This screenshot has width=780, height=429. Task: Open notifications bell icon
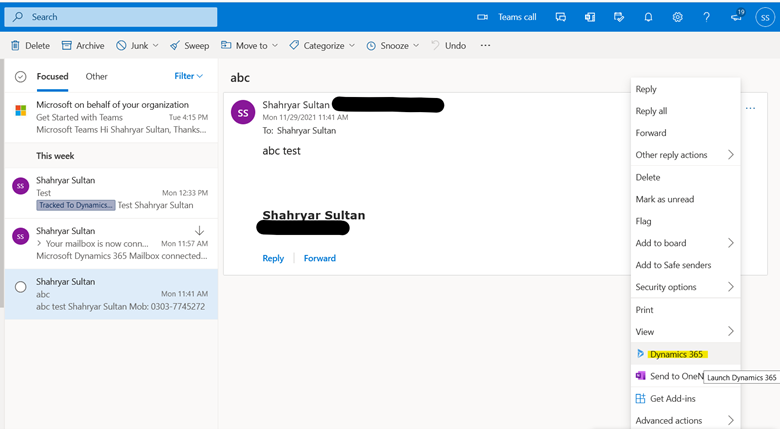click(x=648, y=17)
